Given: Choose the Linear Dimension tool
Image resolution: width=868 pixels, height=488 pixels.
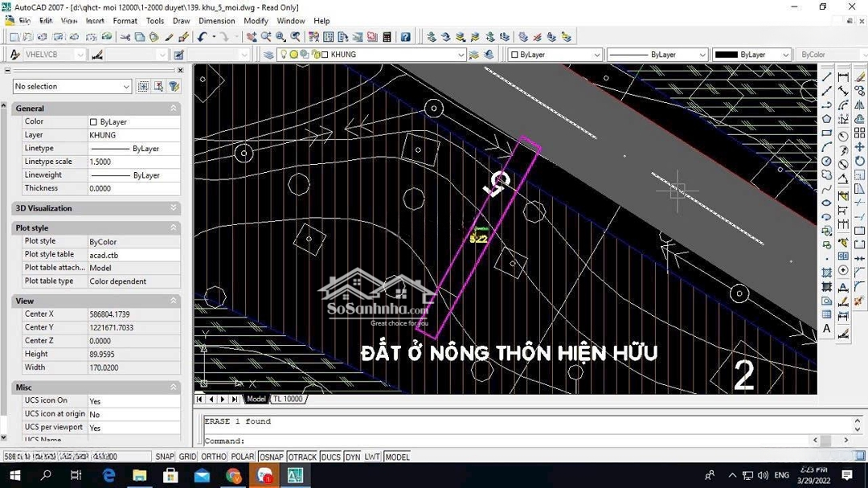Looking at the screenshot, I should click(843, 77).
